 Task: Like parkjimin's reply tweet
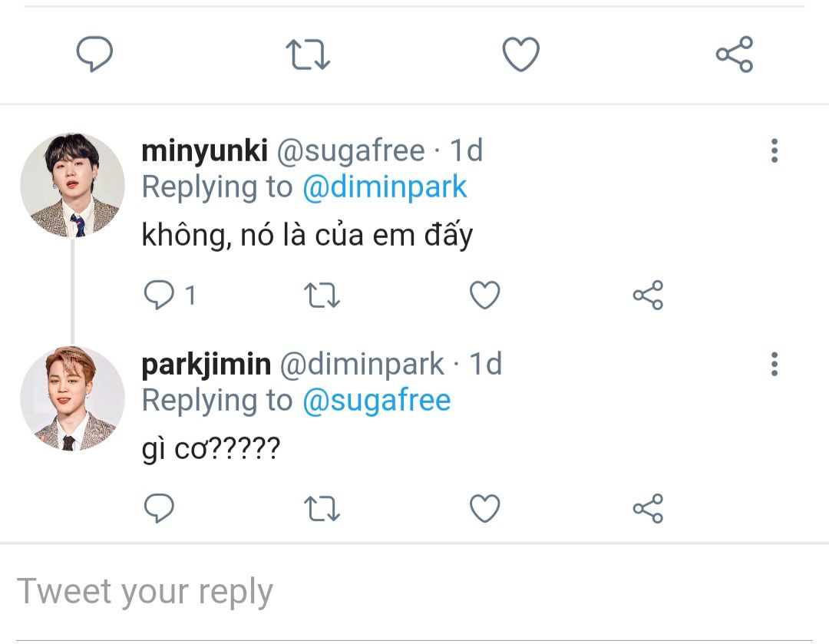pos(484,508)
